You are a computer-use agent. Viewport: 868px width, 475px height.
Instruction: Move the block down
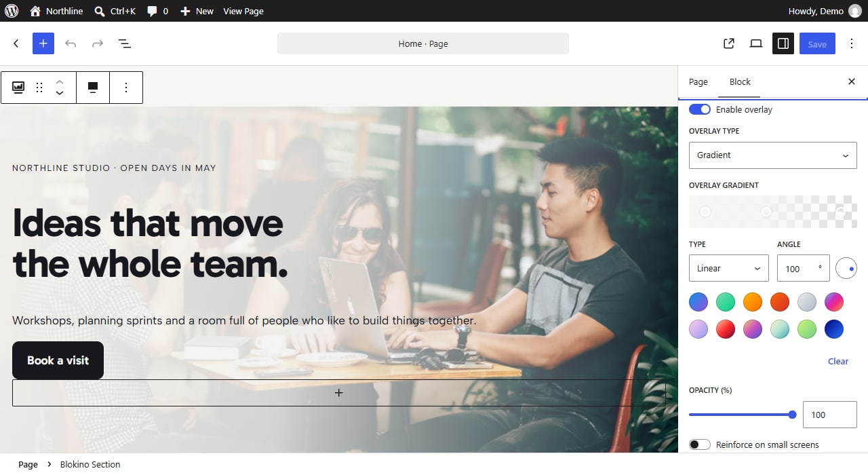click(x=60, y=94)
